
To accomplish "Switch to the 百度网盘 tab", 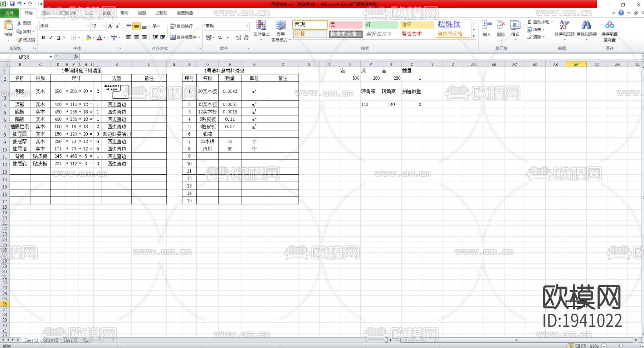I will pos(185,13).
